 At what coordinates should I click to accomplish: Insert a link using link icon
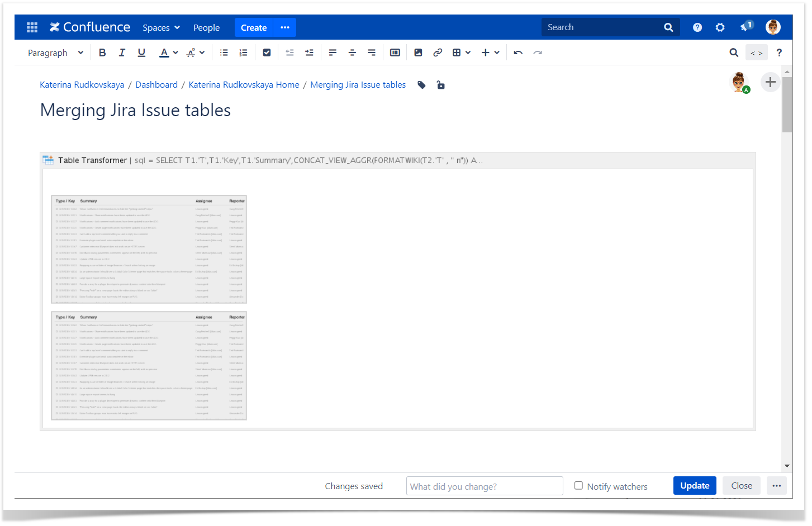point(438,52)
